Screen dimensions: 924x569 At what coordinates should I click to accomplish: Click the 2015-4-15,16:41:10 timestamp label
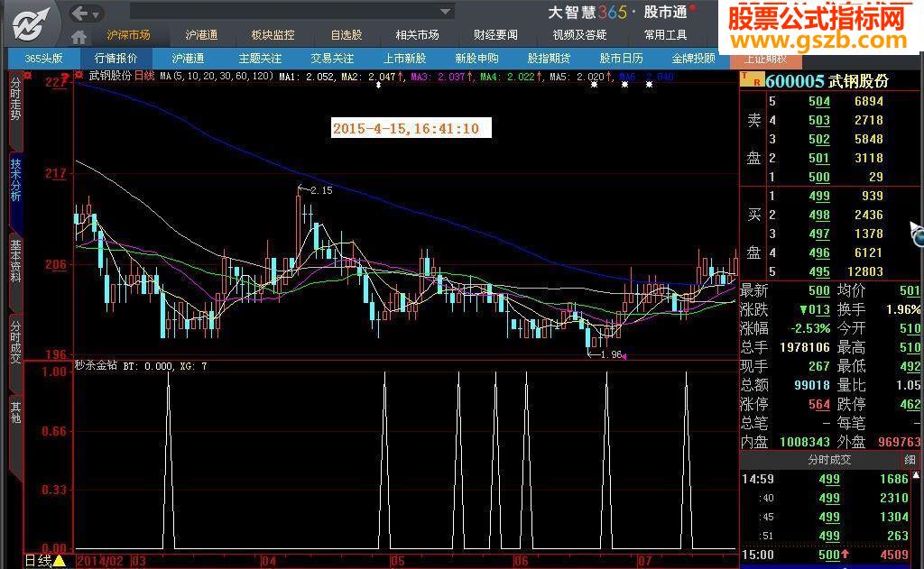pos(411,128)
